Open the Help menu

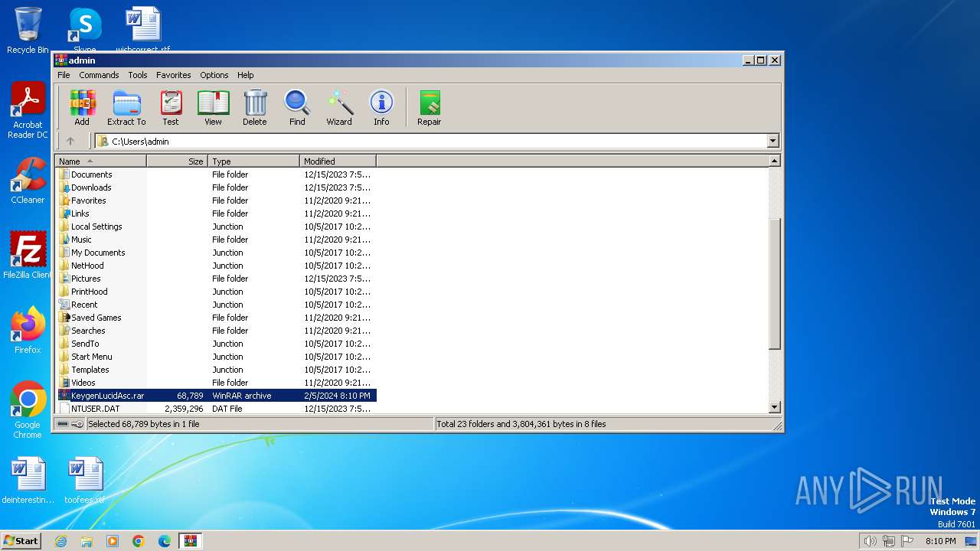click(245, 75)
